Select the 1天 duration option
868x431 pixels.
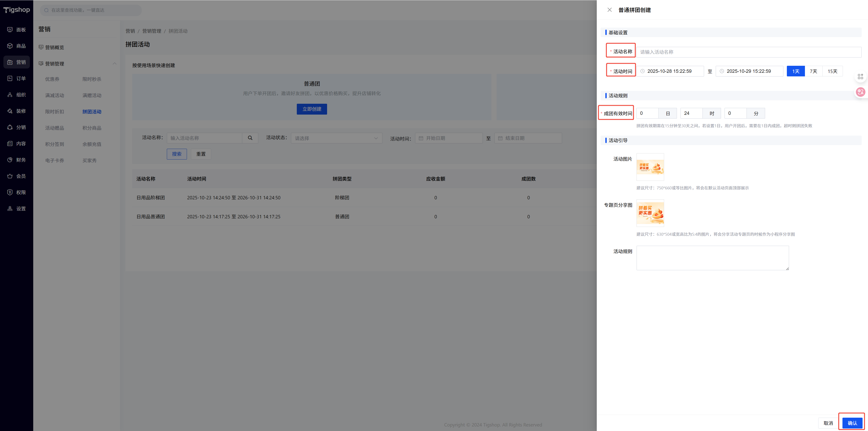pyautogui.click(x=796, y=71)
